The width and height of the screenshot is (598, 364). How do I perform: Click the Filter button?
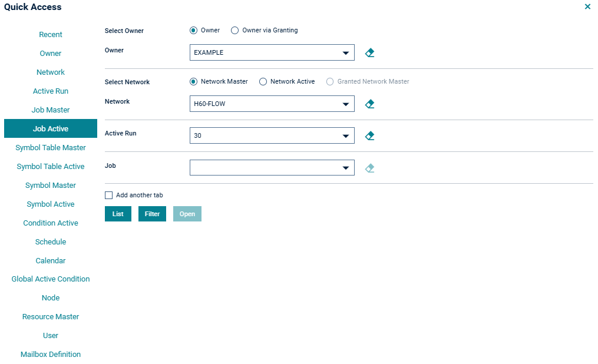[152, 214]
